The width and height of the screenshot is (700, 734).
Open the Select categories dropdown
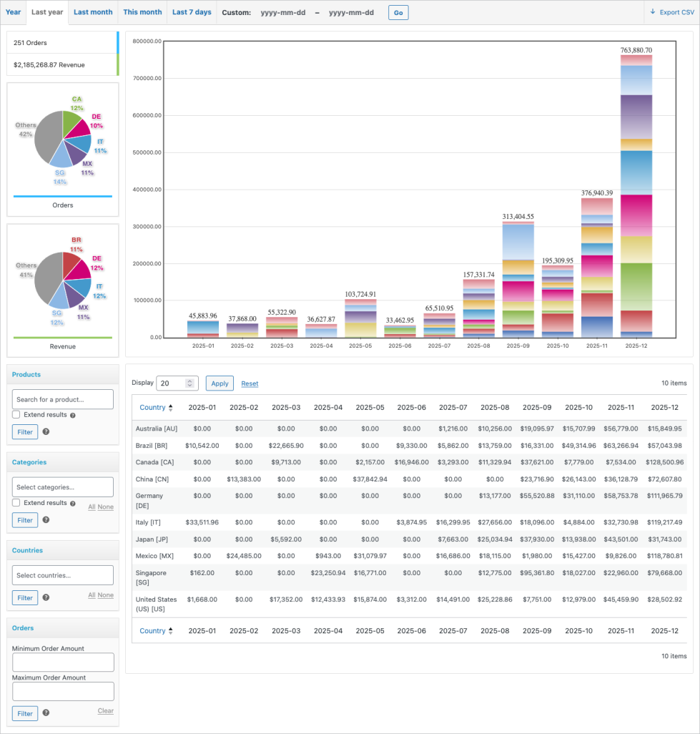point(62,486)
